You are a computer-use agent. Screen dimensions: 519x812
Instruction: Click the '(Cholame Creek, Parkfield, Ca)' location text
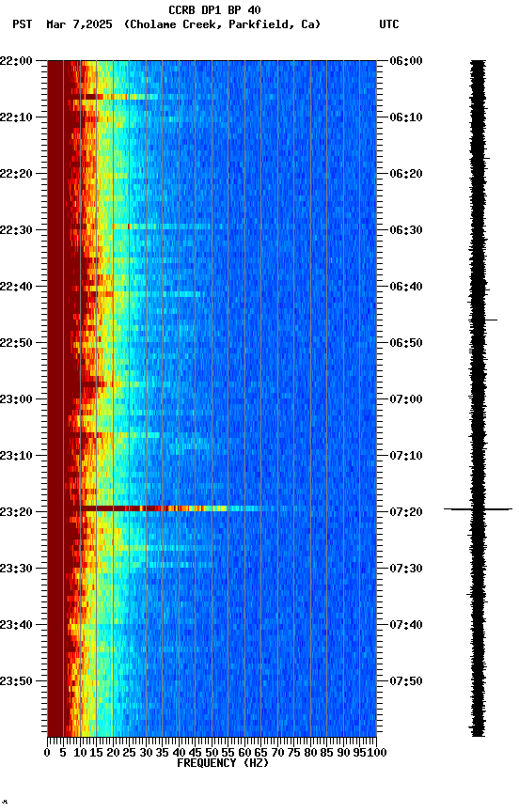(222, 24)
